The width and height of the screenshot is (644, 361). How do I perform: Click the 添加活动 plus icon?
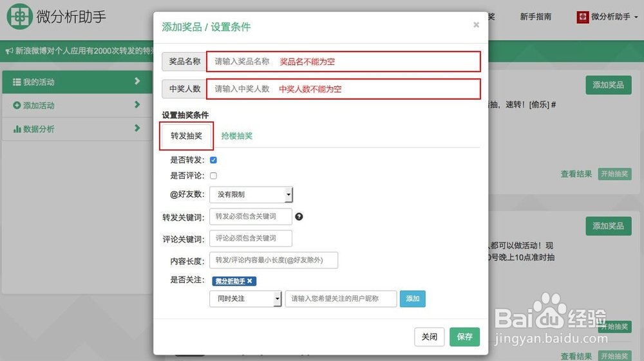[17, 106]
